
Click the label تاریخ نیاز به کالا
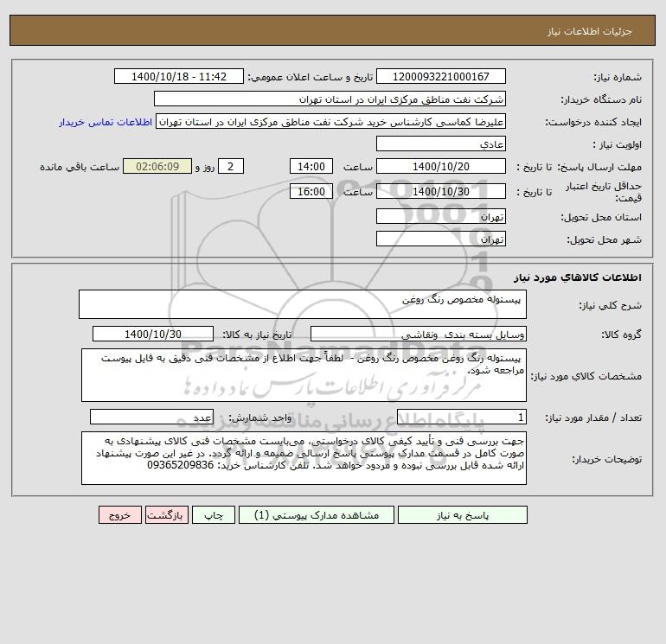(x=258, y=335)
